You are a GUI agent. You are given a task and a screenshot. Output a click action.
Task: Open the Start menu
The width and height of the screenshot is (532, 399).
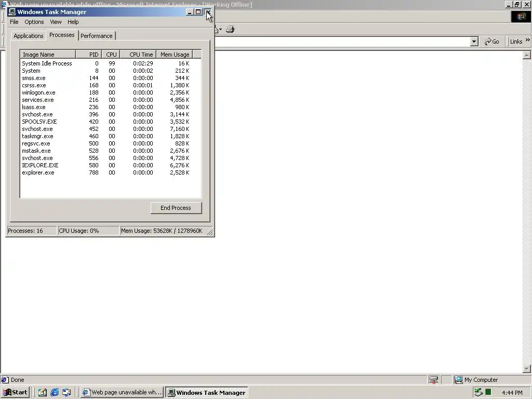[x=16, y=393]
